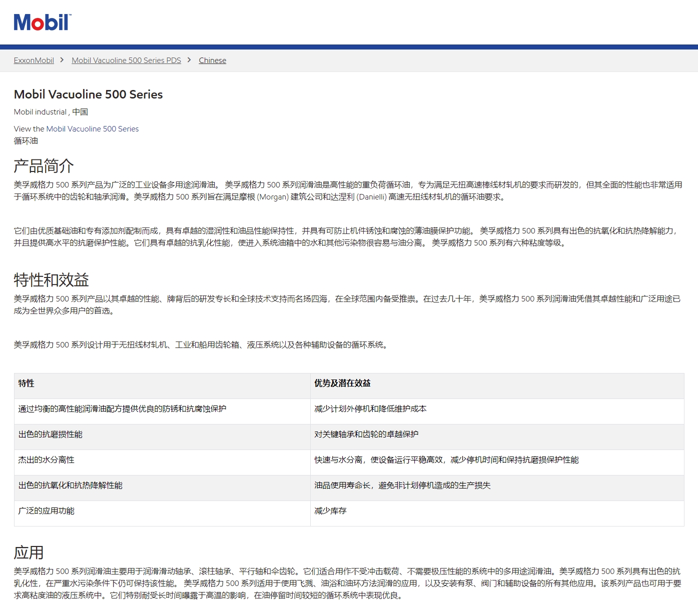The image size is (698, 616).
Task: Click the 广泛的应用功能 table cell
Action: click(162, 513)
